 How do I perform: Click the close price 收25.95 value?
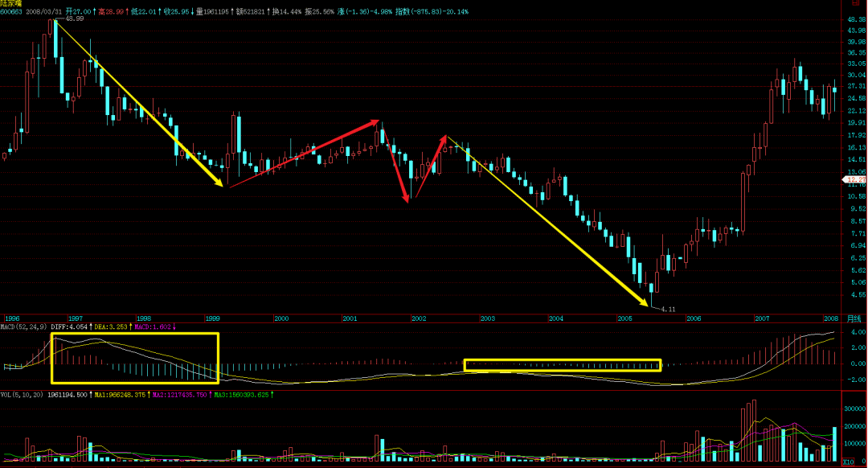pos(176,11)
